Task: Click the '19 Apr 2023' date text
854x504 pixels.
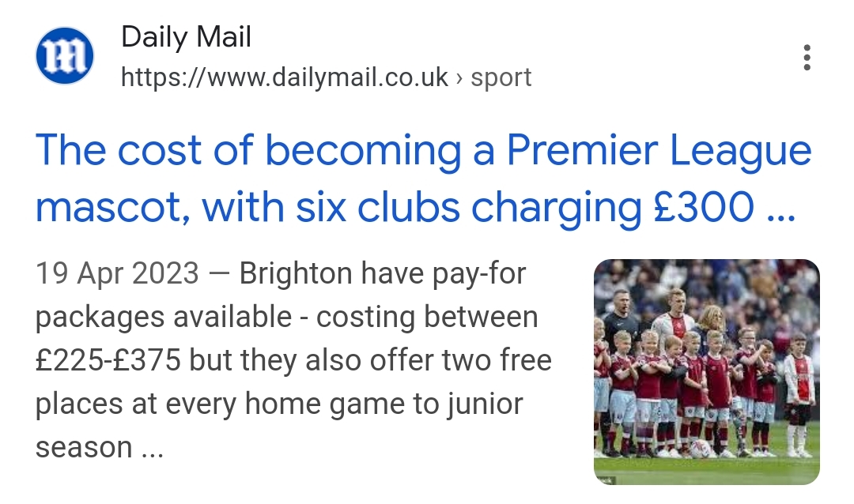Action: pyautogui.click(x=117, y=273)
